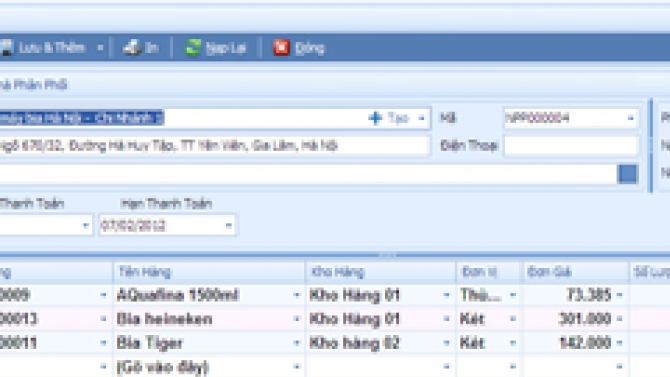Click the blue plus Tạo icon
This screenshot has width=670, height=377.
pyautogui.click(x=375, y=118)
